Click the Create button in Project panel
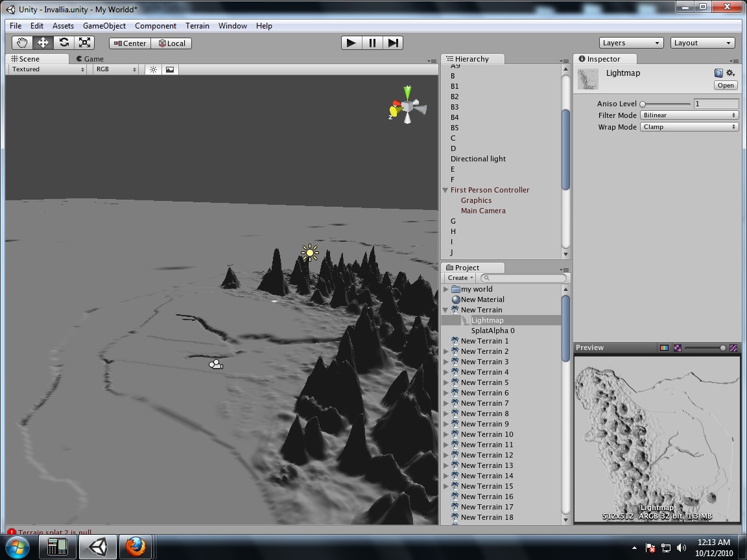 pos(458,277)
